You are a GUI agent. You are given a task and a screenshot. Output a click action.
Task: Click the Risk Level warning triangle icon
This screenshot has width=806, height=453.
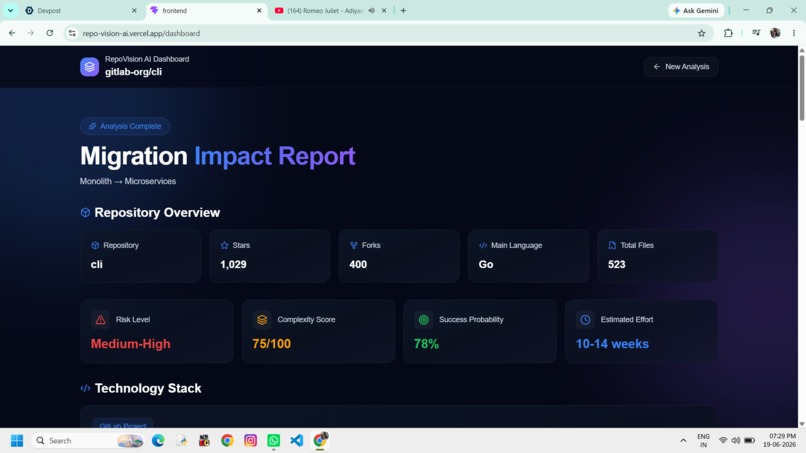pos(101,320)
